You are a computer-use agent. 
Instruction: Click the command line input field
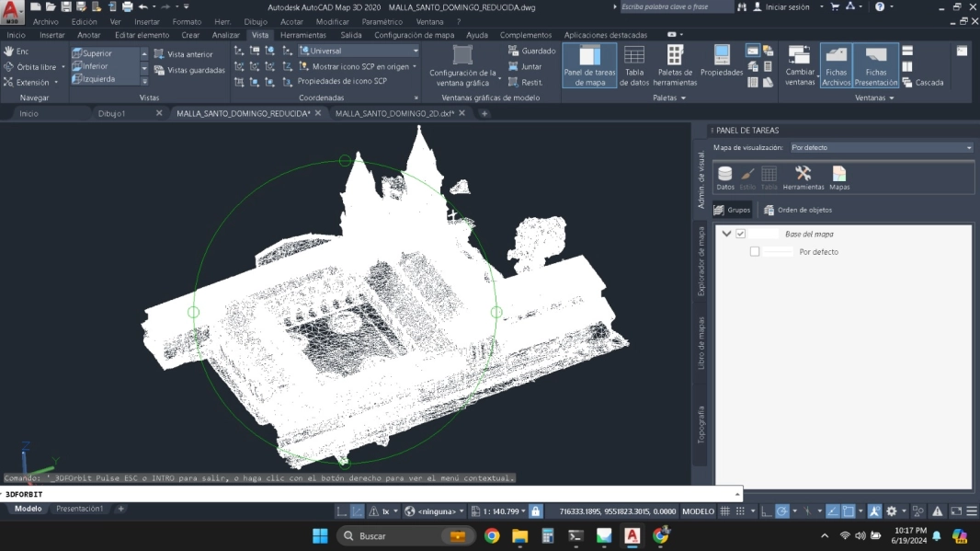[x=368, y=494]
